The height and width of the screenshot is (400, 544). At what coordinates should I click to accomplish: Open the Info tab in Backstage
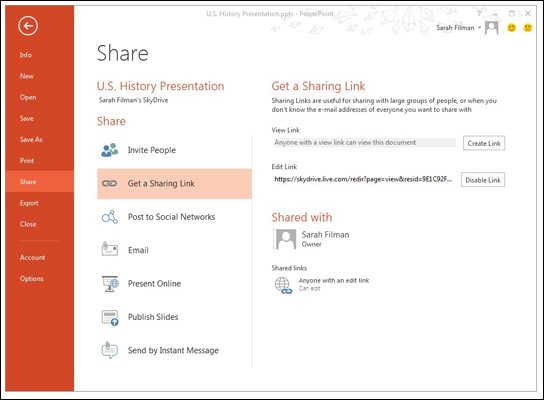(26, 55)
